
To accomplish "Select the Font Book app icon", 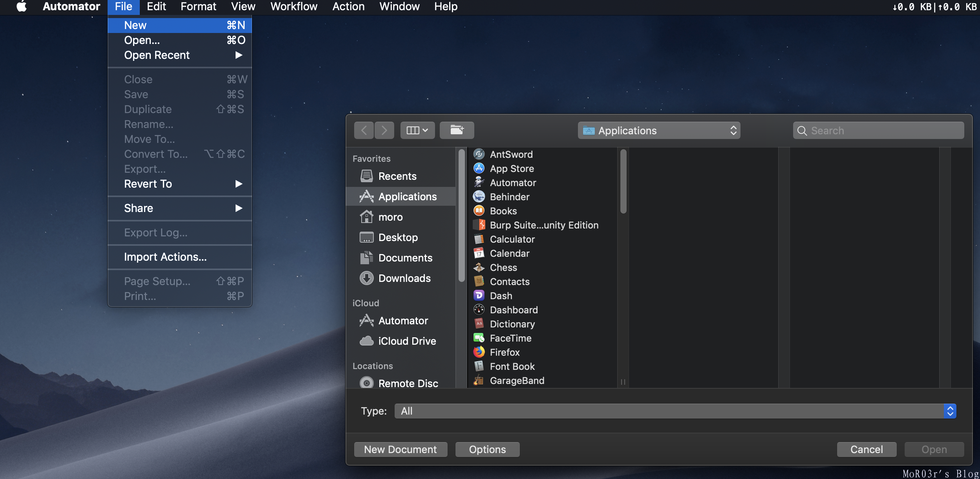I will tap(479, 366).
